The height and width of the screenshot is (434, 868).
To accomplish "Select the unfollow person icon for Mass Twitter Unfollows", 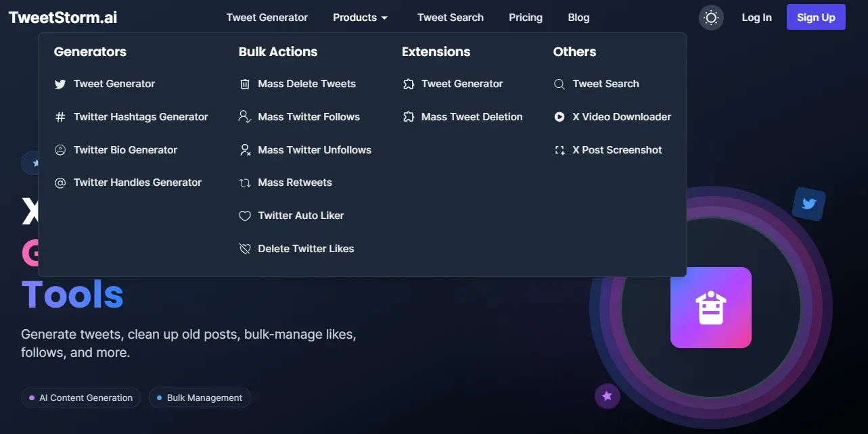I will 244,149.
